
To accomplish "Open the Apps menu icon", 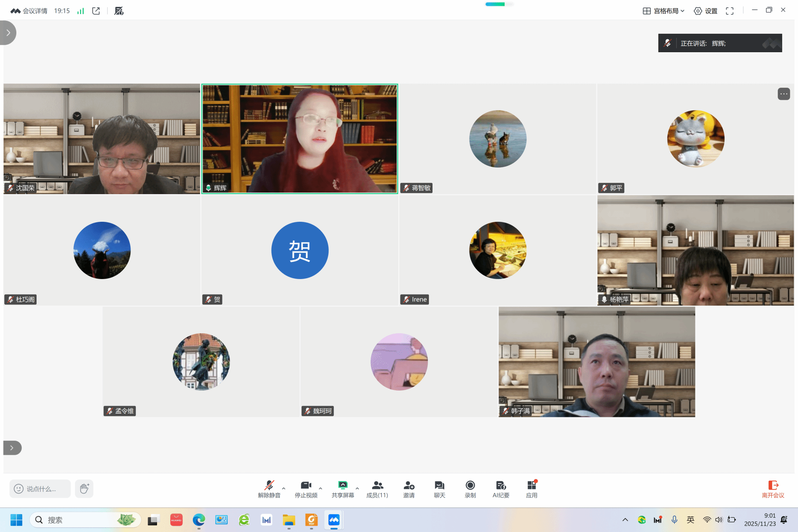I will click(x=531, y=489).
